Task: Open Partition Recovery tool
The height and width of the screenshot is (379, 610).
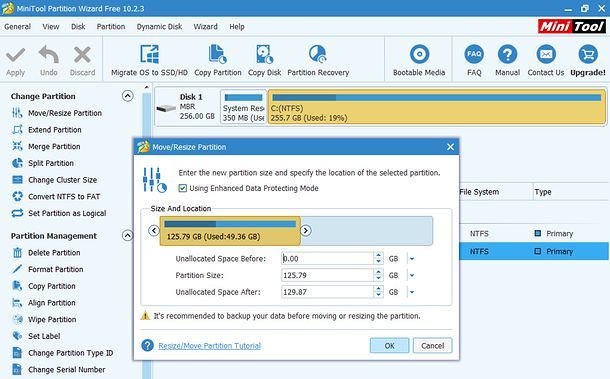Action: point(318,60)
